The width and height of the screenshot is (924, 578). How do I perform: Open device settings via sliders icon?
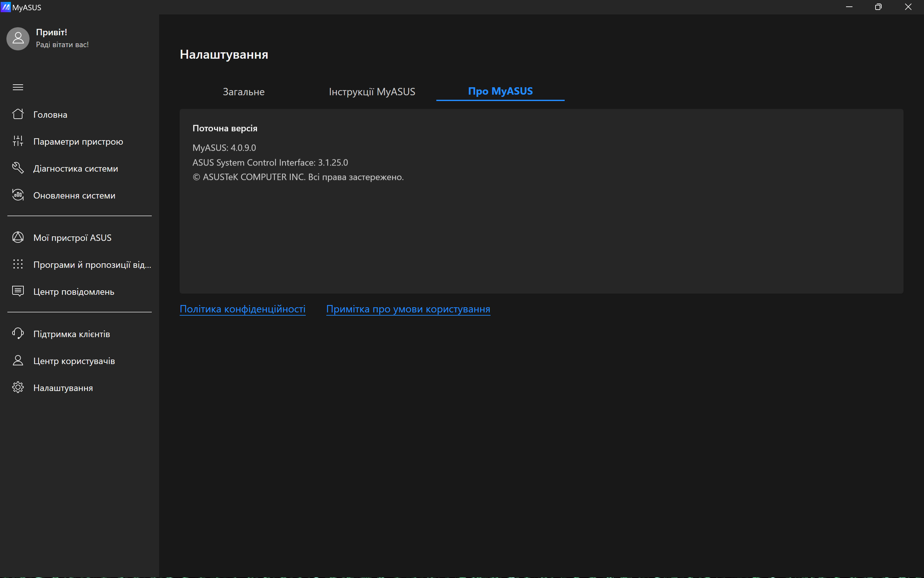coord(18,141)
